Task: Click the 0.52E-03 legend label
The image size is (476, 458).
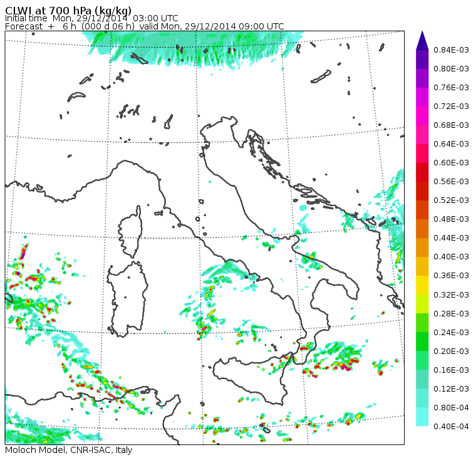Action: point(451,200)
